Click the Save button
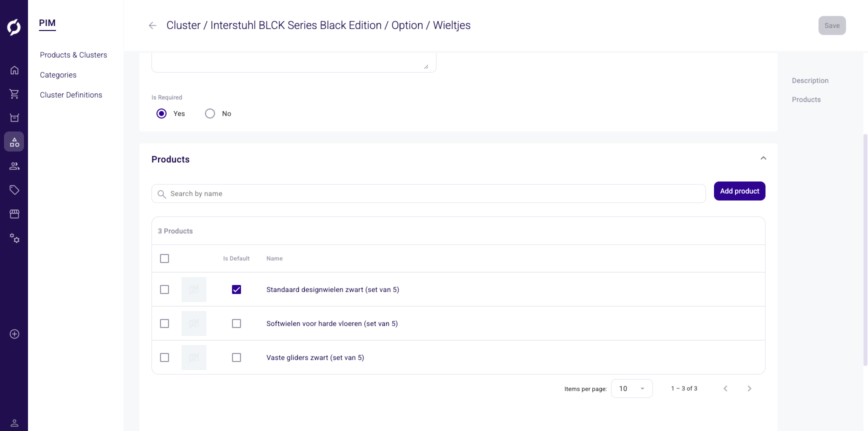Screen dimensions: 868x431 point(832,25)
